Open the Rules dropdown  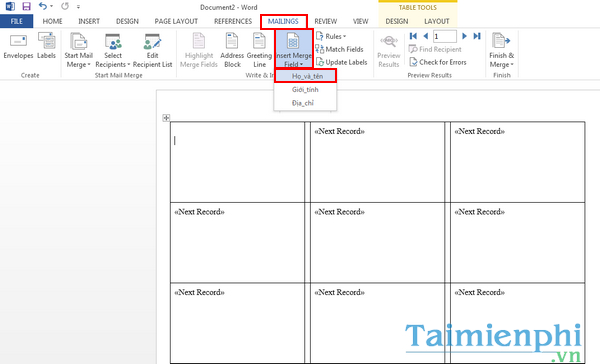pos(331,36)
